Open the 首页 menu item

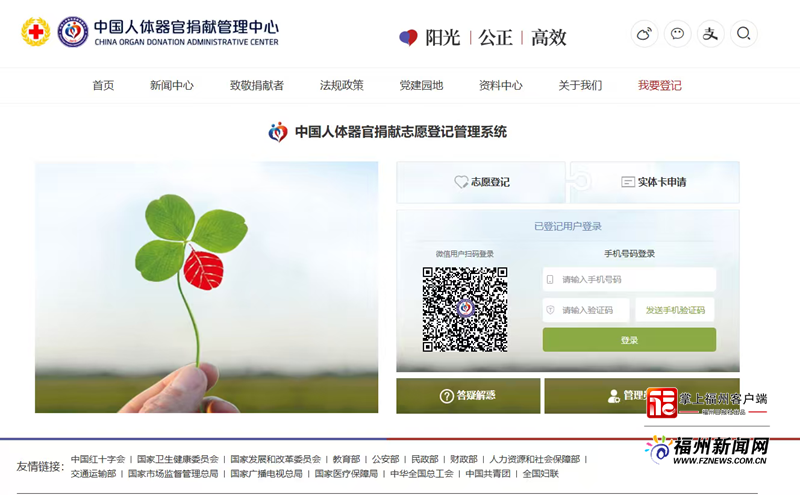tap(103, 86)
